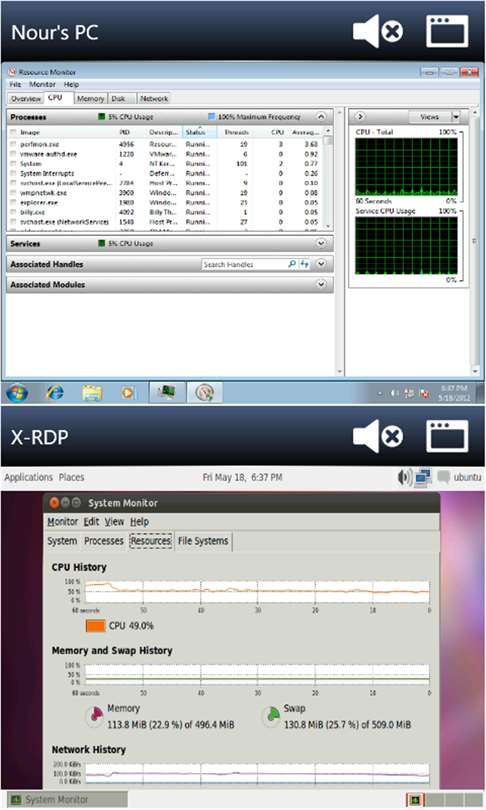Click the Ubuntu chat bubble indicator icon
Viewport: 486px width, 810px height.
click(444, 477)
